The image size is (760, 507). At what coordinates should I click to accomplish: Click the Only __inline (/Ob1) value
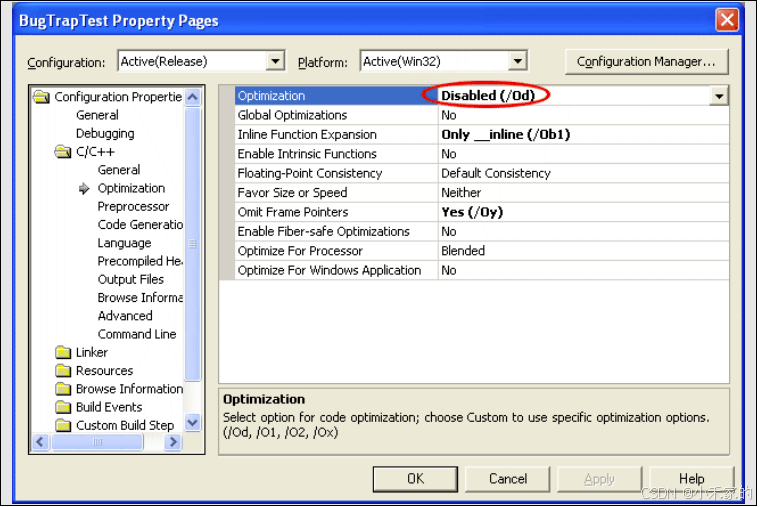506,135
